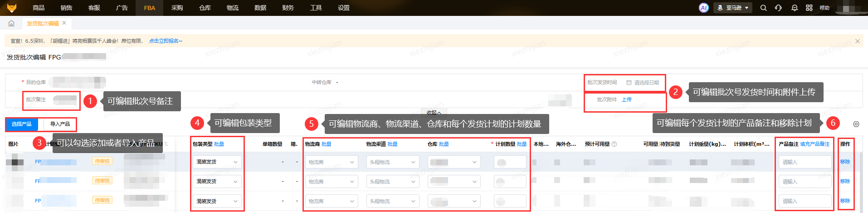Open the FBA menu
868x213 pixels.
(x=150, y=8)
